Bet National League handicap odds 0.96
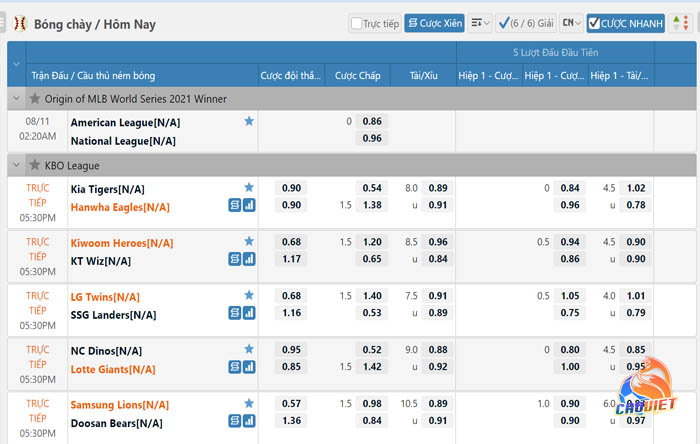The image size is (700, 444). pyautogui.click(x=372, y=138)
